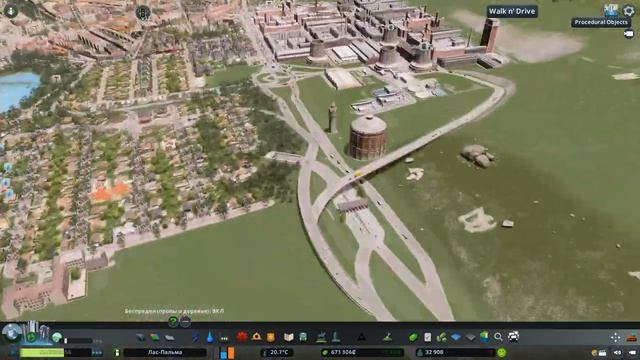
Task: Click the green question mark help icon
Action: 173,322
